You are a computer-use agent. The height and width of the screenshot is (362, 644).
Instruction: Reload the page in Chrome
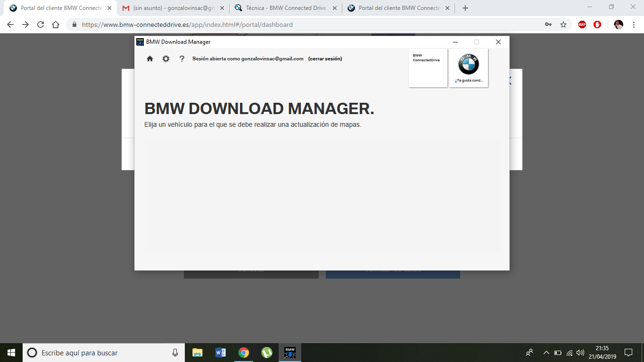pos(41,25)
